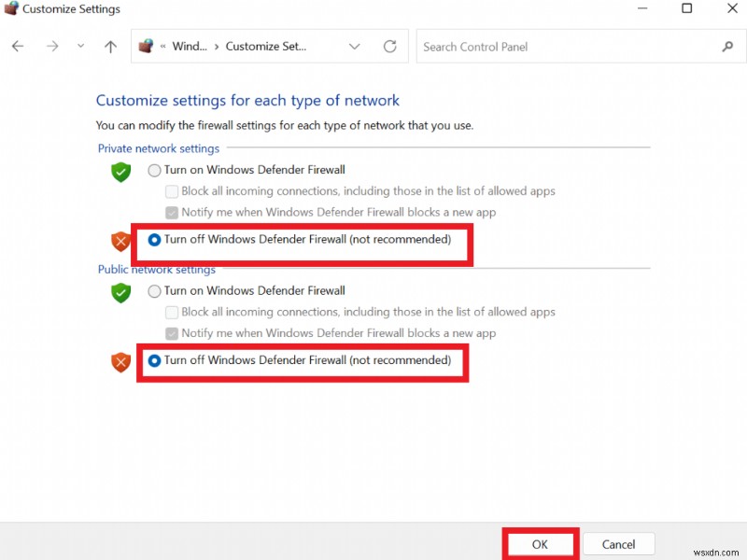The width and height of the screenshot is (747, 560).
Task: Click the green shield under Private network settings
Action: tap(120, 172)
